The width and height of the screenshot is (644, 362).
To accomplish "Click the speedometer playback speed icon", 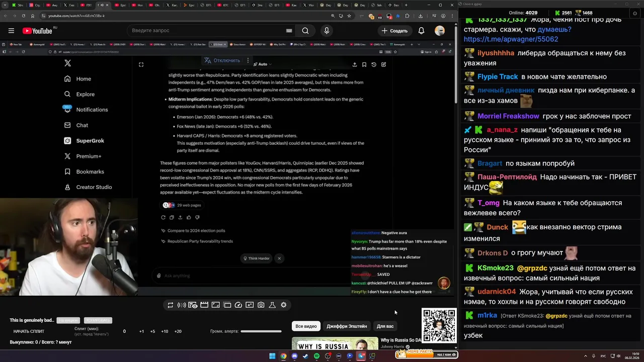I will (238, 305).
